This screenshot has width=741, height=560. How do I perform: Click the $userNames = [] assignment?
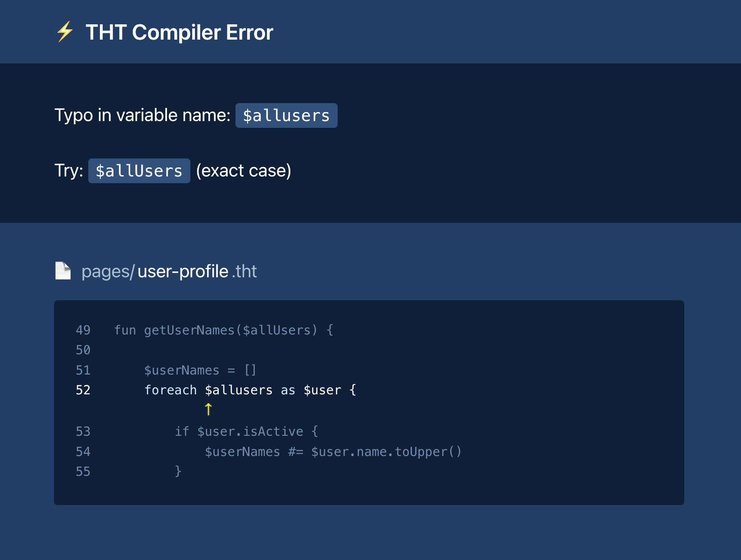click(200, 370)
